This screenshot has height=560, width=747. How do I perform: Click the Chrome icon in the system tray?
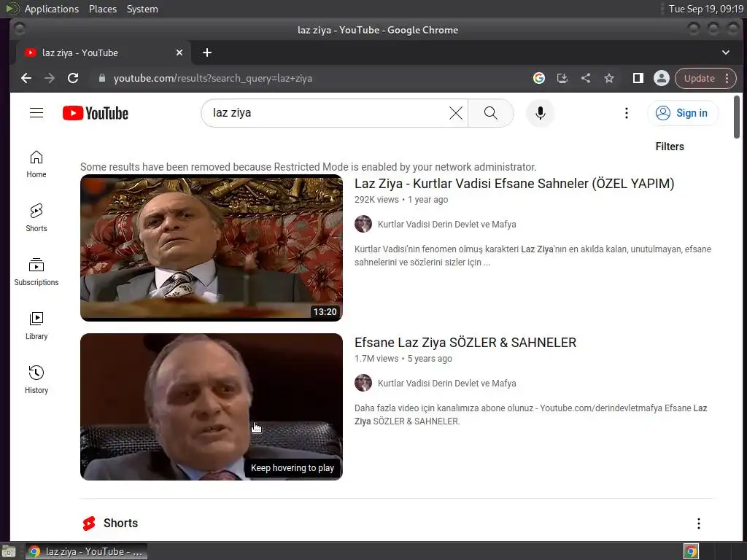[692, 551]
